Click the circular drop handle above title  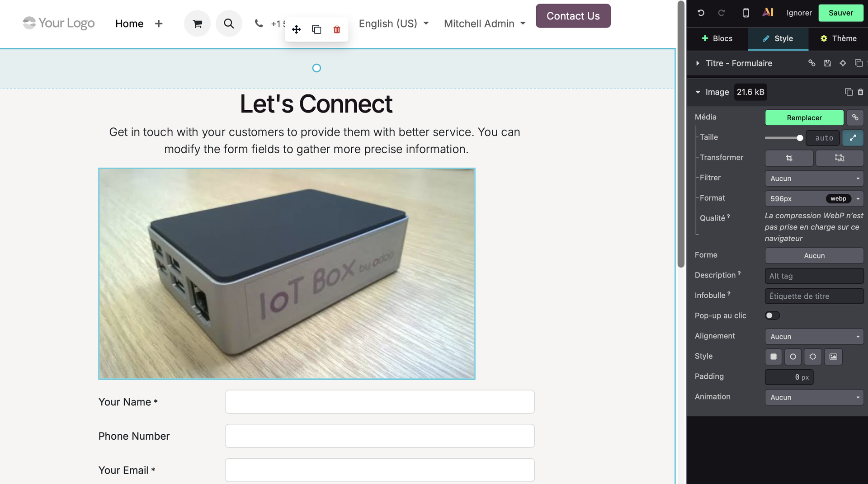pos(316,68)
